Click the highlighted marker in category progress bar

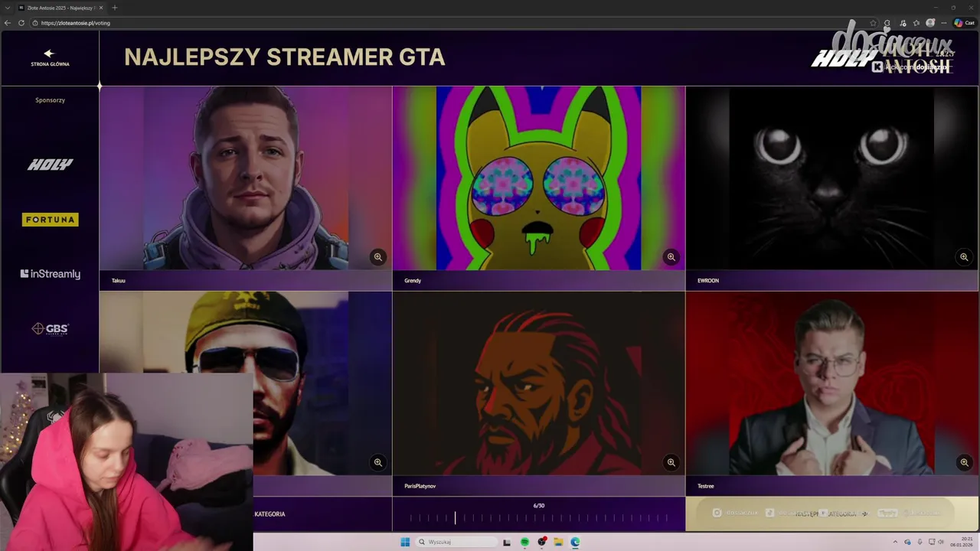(x=455, y=518)
